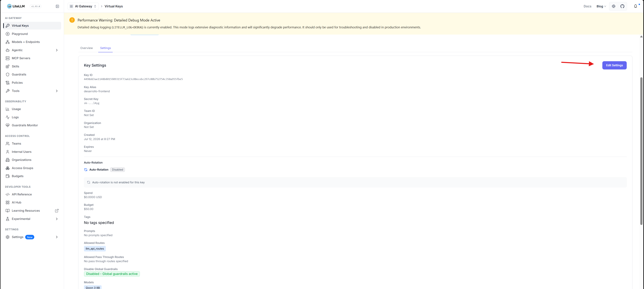
Task: Click the Guardrails Monitor heart icon
Action: pyautogui.click(x=8, y=125)
